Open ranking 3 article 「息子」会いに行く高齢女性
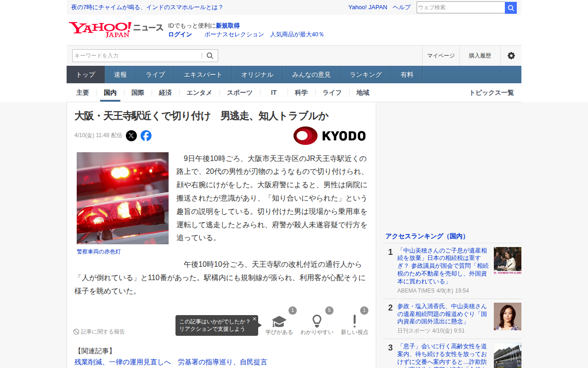The width and height of the screenshot is (588, 368). [442, 355]
